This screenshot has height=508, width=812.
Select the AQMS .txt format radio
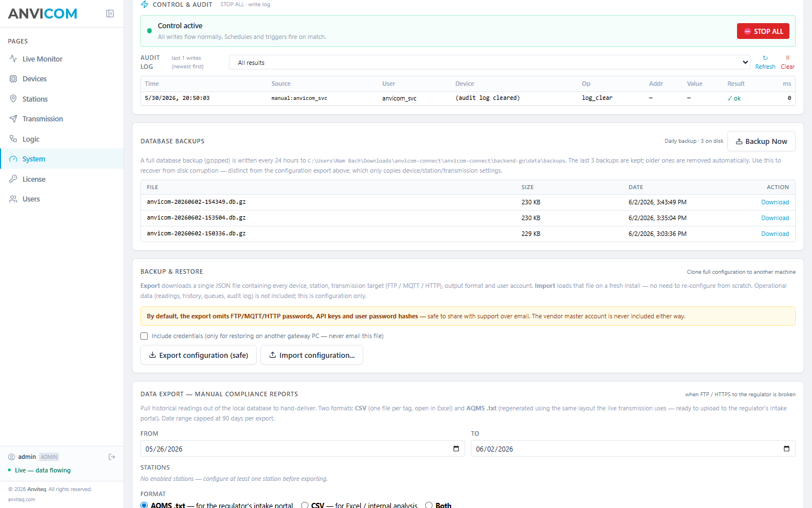point(144,505)
